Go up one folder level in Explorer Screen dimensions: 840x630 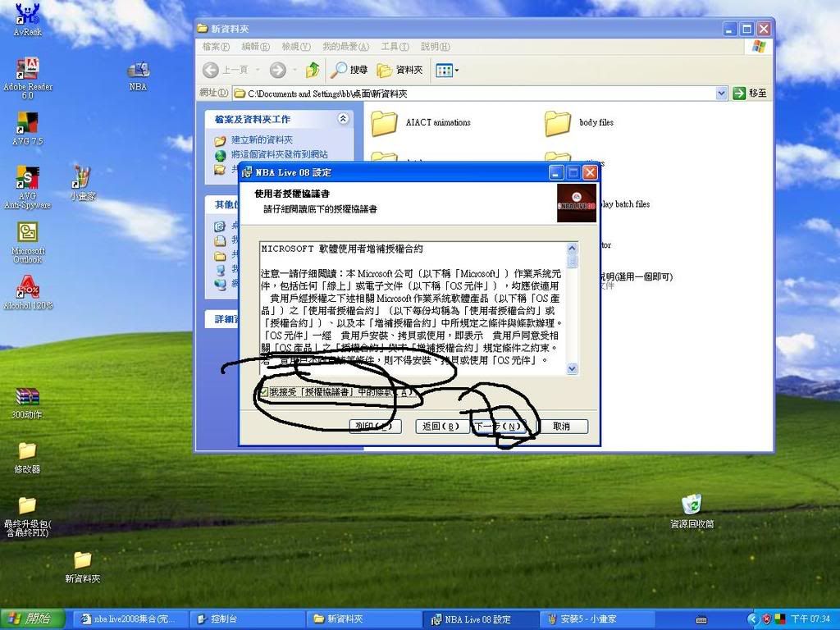click(313, 70)
